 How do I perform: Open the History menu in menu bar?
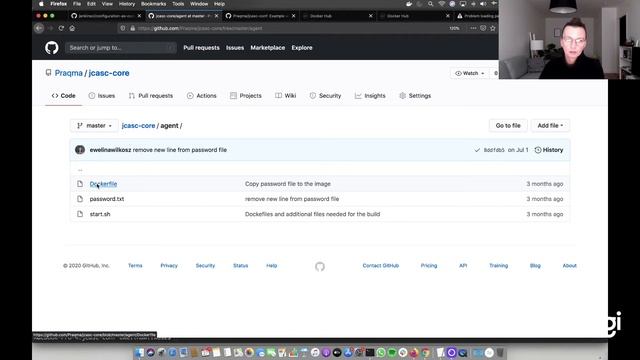point(127,4)
